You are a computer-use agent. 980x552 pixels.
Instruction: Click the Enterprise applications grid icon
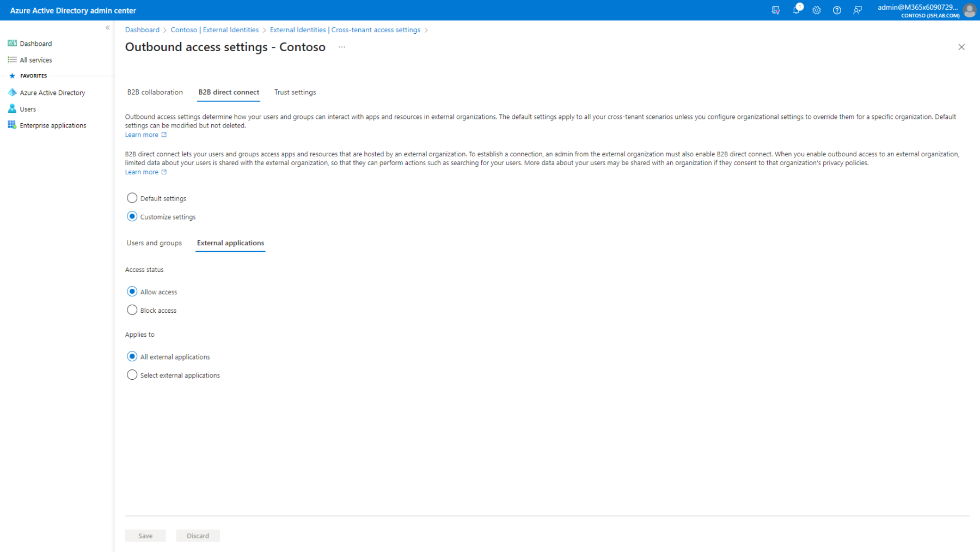[12, 125]
